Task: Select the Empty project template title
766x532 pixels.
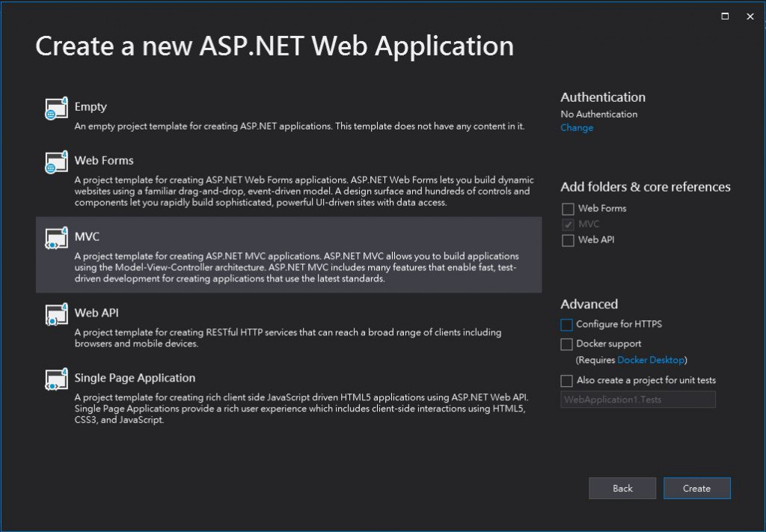Action: point(91,107)
